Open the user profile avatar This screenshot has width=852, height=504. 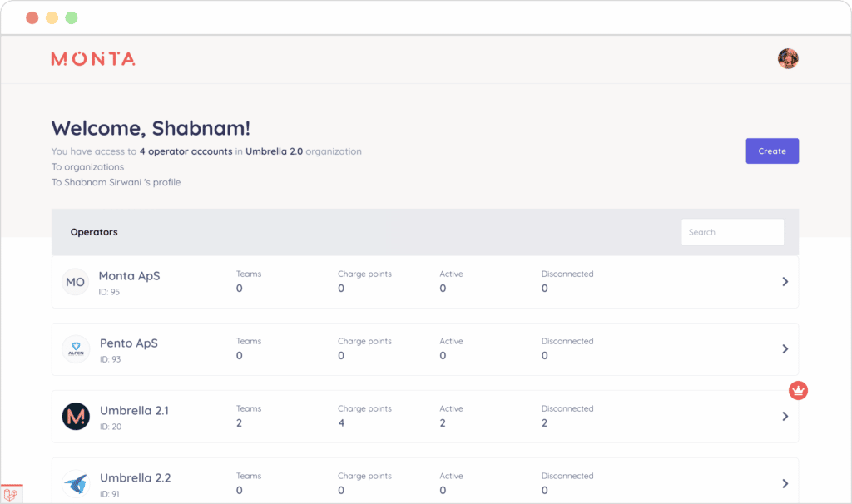coord(788,59)
